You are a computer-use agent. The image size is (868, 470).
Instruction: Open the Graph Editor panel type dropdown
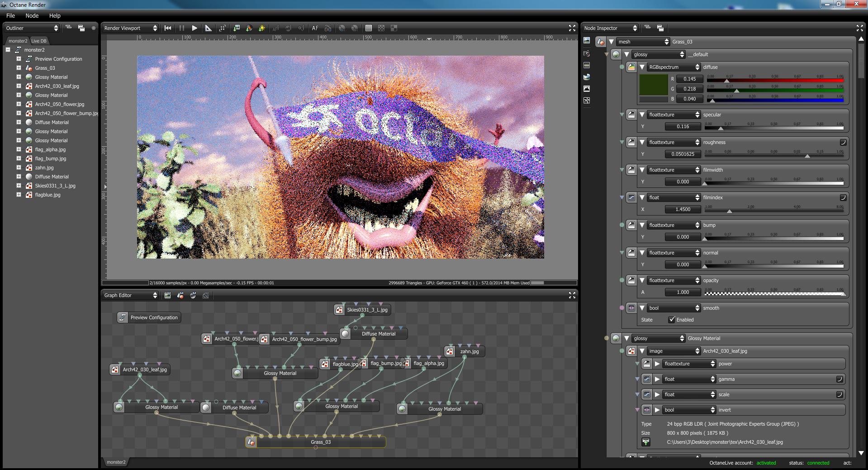click(130, 295)
